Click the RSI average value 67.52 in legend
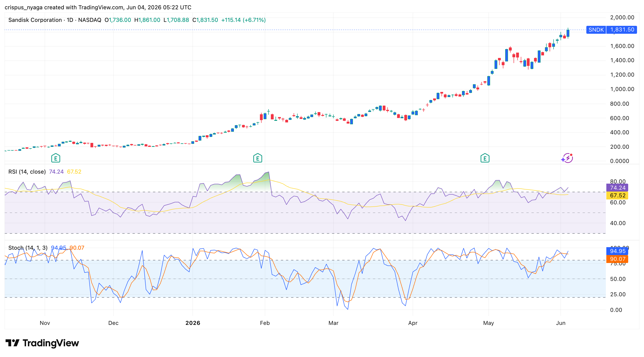The height and width of the screenshot is (357, 644). point(74,172)
